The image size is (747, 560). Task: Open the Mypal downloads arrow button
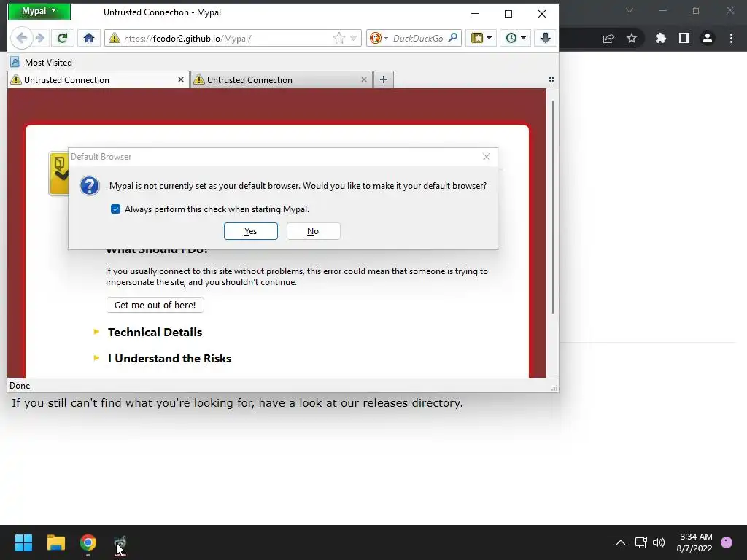coord(546,38)
